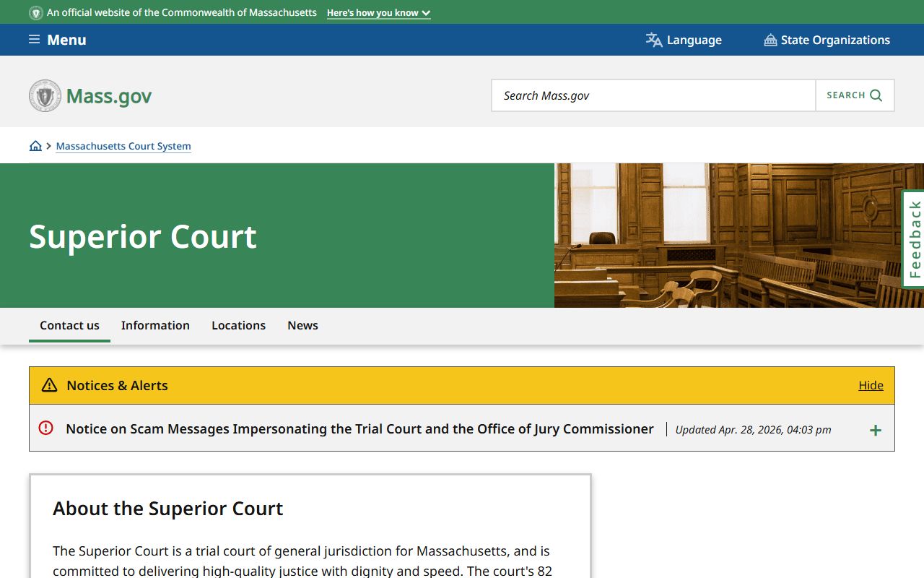Click the "About the Superior Court" heading

(168, 509)
